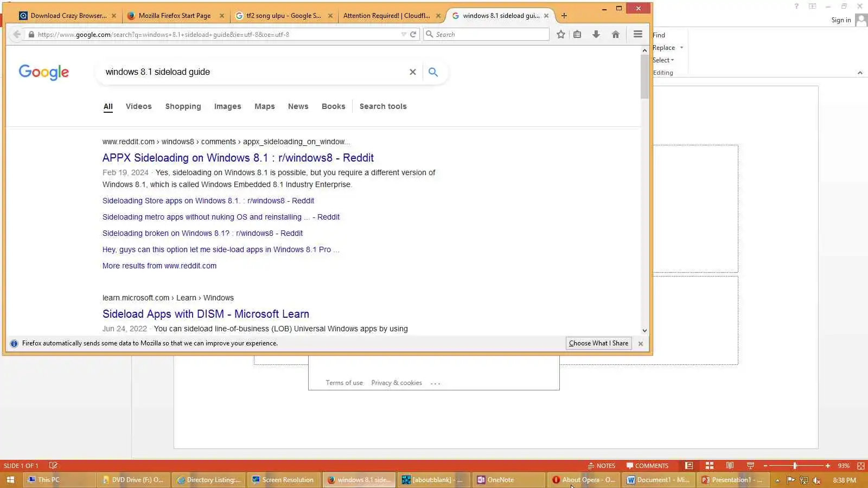The width and height of the screenshot is (868, 488).
Task: Open APPX Sideloading on Windows 8.1 result
Action: point(238,158)
